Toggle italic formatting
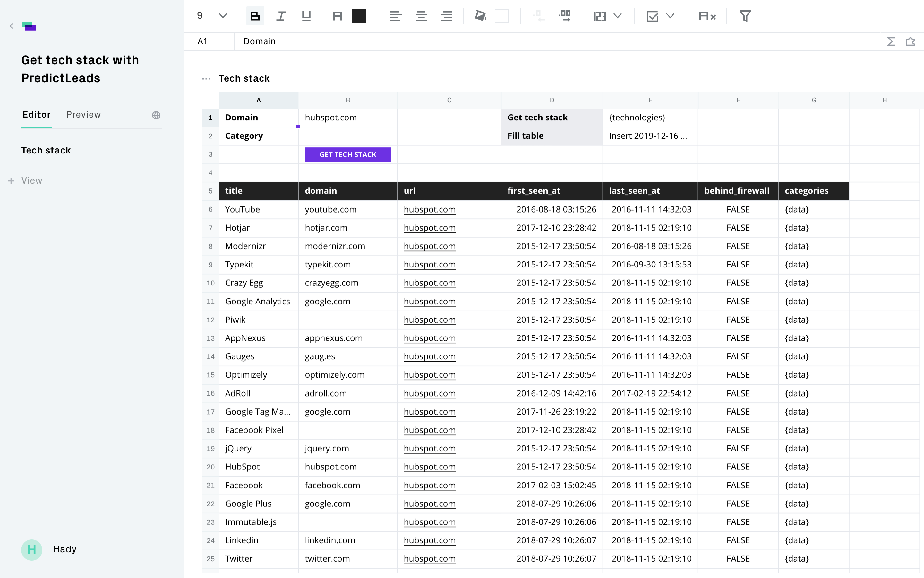 (281, 16)
